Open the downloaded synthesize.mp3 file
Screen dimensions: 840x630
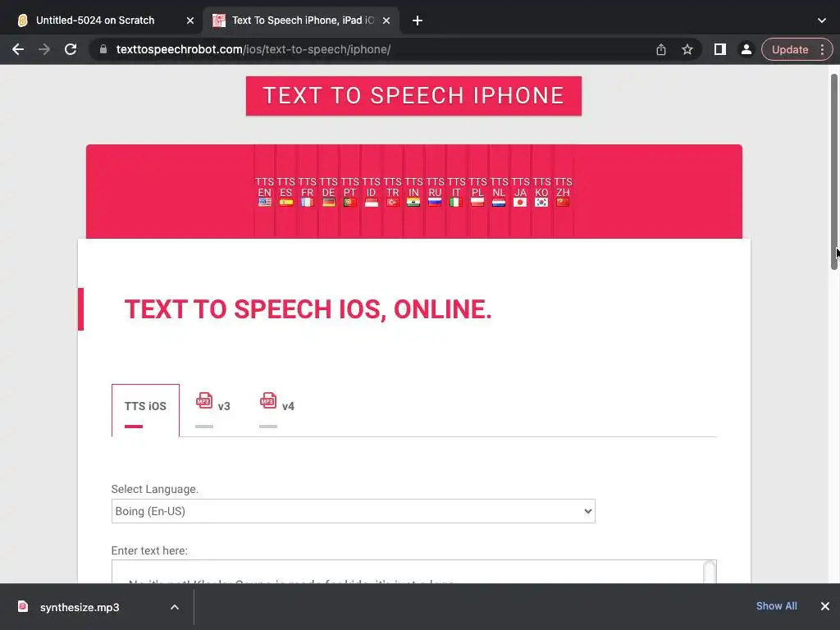[80, 607]
